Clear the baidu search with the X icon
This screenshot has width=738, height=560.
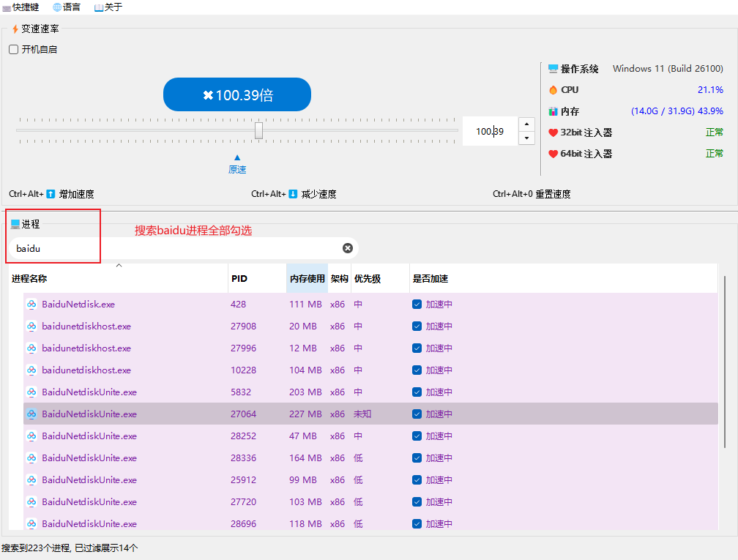pos(347,248)
